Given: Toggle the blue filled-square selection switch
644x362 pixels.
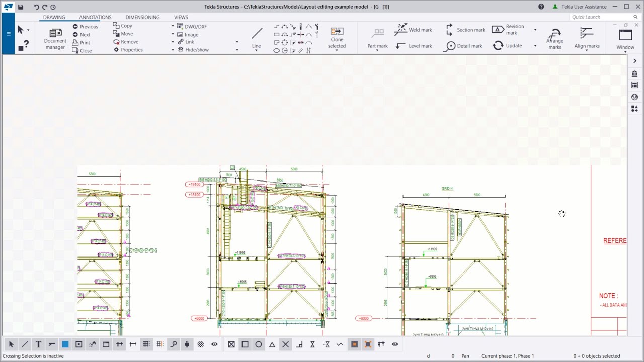Looking at the screenshot, I should (x=65, y=344).
